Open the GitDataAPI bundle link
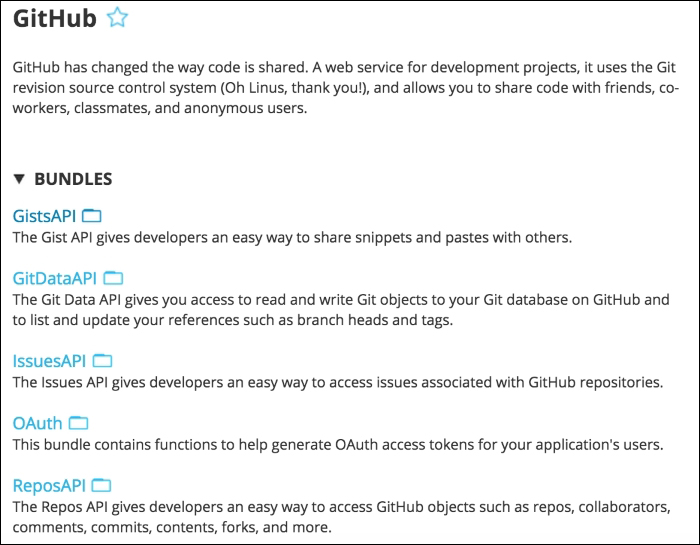The height and width of the screenshot is (545, 700). pyautogui.click(x=54, y=278)
